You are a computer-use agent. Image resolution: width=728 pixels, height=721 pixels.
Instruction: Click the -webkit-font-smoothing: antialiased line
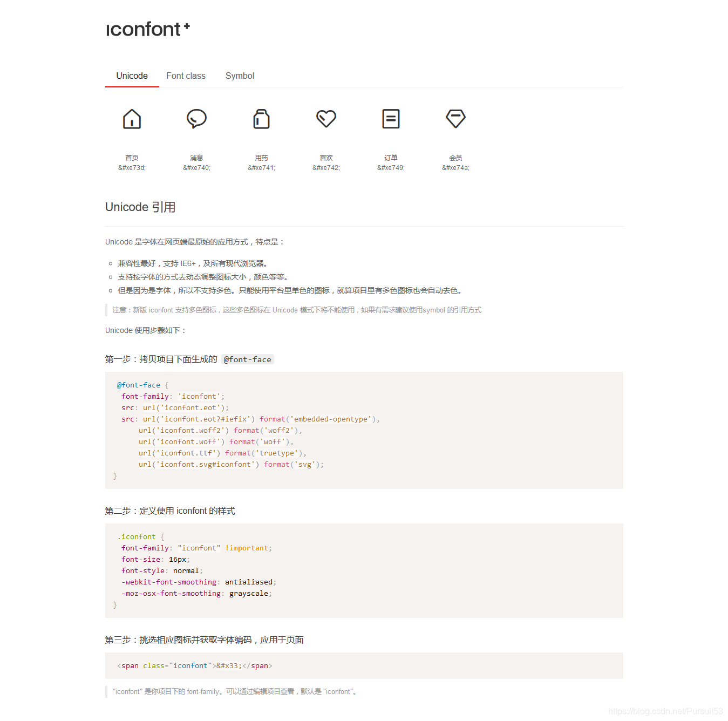click(x=199, y=582)
